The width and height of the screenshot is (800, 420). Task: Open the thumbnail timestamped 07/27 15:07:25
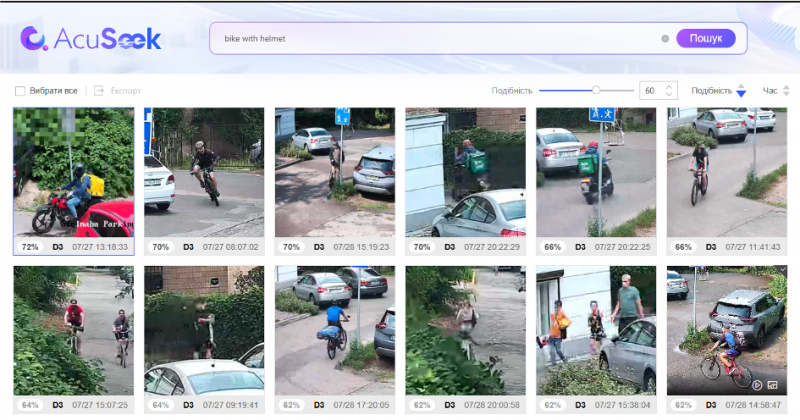[73, 329]
